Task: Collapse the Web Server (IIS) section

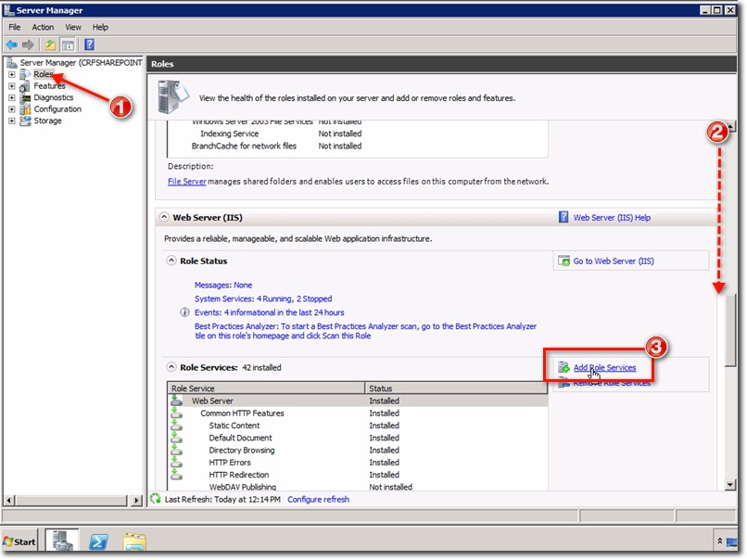Action: point(163,216)
